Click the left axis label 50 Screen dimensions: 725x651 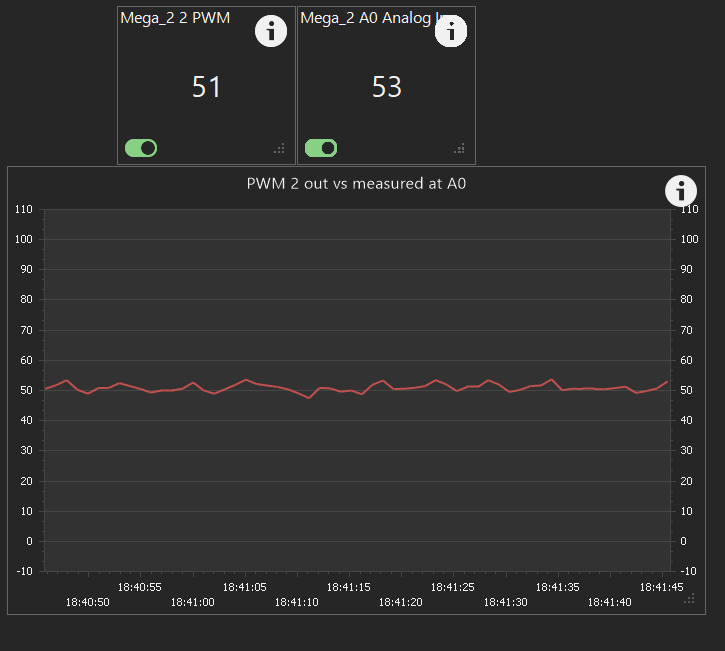[x=26, y=390]
